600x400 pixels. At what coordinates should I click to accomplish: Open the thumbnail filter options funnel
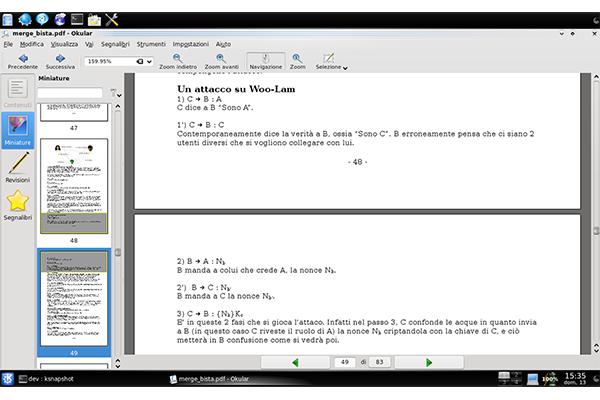(115, 93)
